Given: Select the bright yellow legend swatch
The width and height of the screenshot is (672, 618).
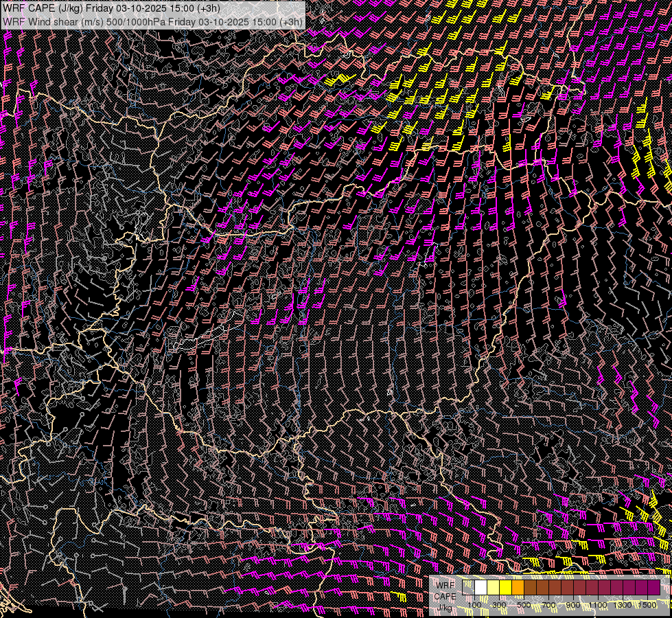Looking at the screenshot, I should (x=506, y=587).
